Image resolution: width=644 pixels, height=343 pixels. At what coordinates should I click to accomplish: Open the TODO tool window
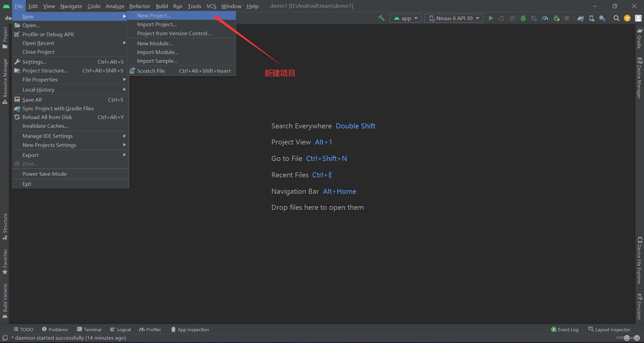pyautogui.click(x=23, y=330)
